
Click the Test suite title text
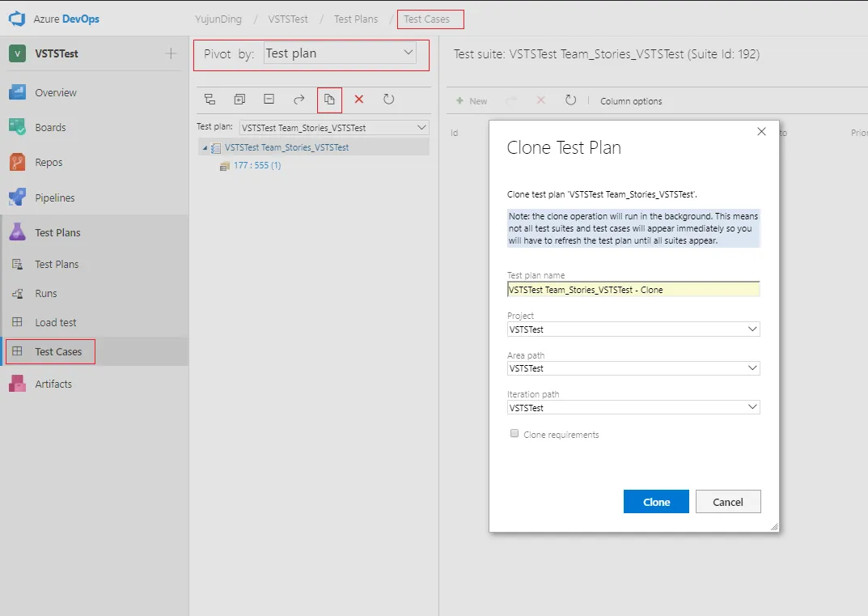[x=607, y=54]
